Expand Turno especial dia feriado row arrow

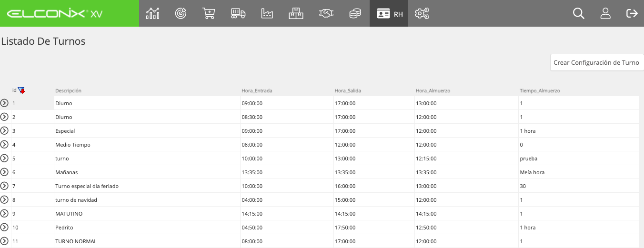(5, 186)
